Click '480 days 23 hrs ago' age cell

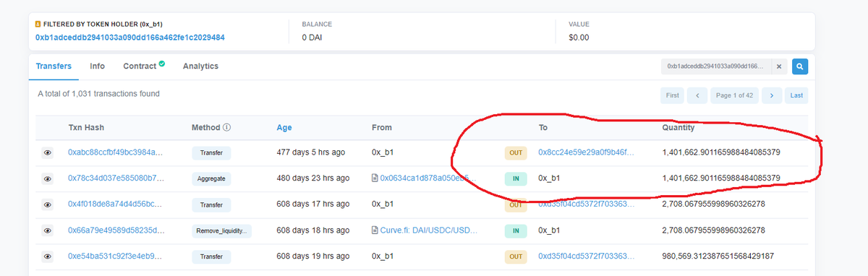[x=313, y=178]
